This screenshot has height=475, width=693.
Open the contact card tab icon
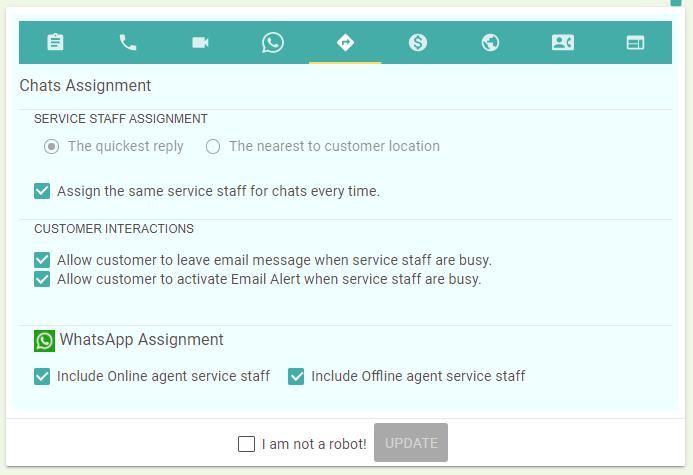(563, 42)
